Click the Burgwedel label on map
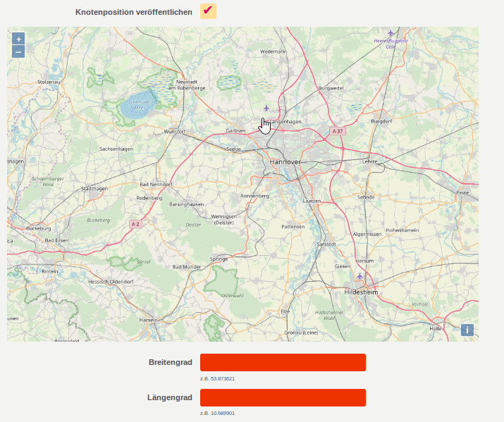This screenshot has height=422, width=504. 331,88
